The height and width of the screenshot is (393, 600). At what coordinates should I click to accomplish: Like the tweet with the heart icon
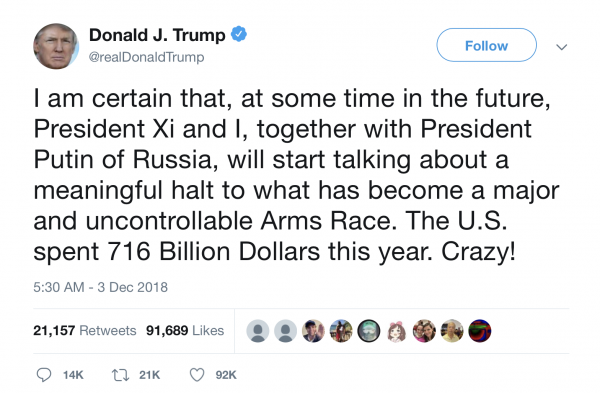[197, 375]
